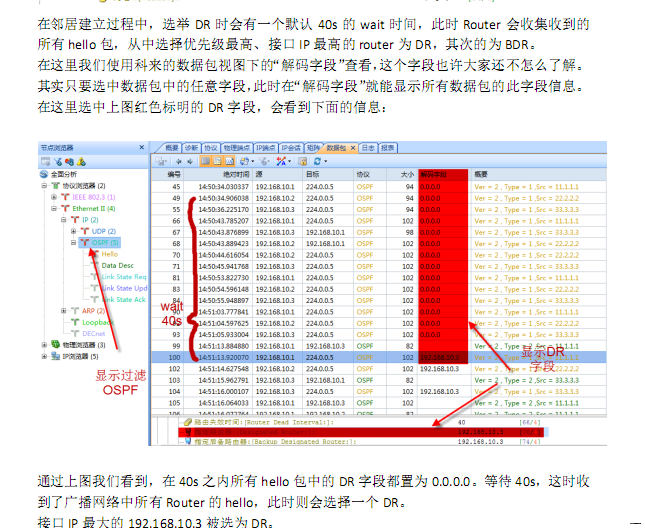Switch to the 报表 tab
The image size is (645, 528).
387,148
